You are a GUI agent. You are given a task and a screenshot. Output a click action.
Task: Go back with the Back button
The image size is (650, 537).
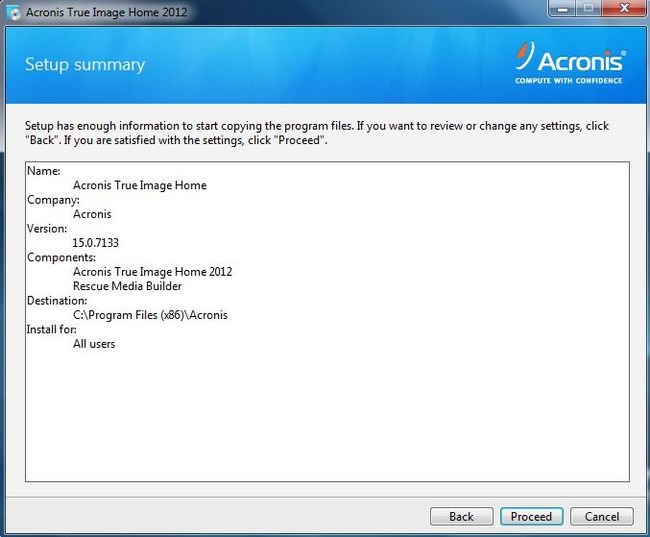[x=461, y=516]
